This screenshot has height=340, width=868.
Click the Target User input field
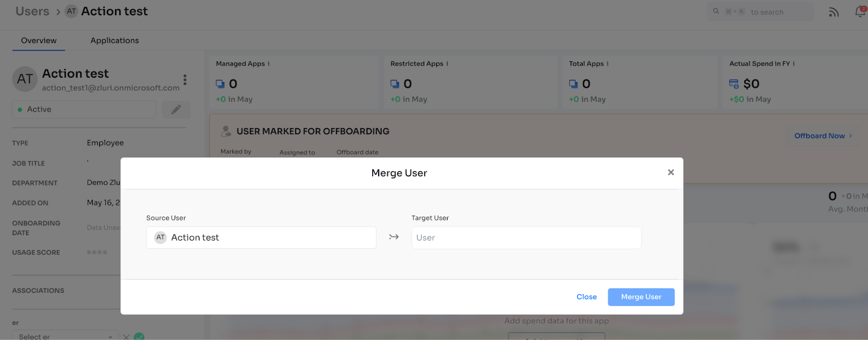(526, 238)
